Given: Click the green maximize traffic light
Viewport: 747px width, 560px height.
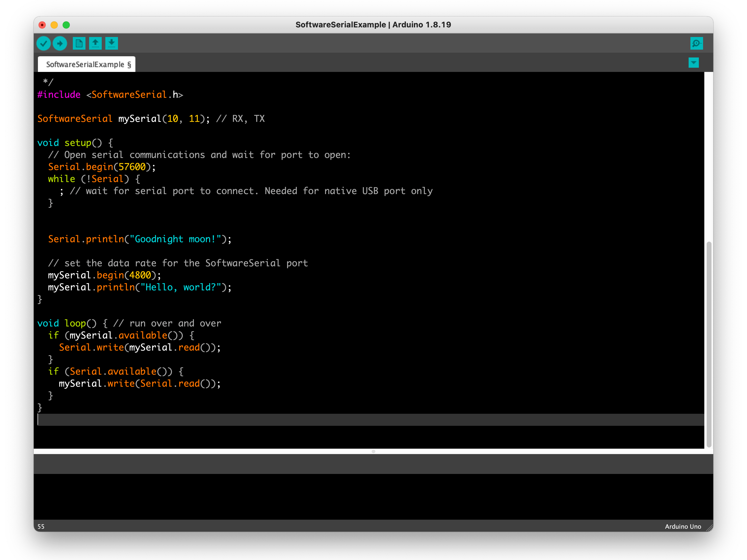Looking at the screenshot, I should 67,25.
